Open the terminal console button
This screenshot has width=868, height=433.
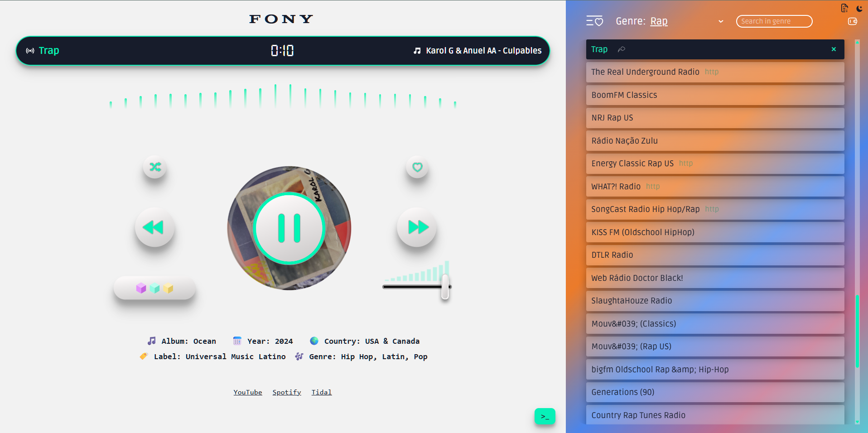[x=545, y=416]
